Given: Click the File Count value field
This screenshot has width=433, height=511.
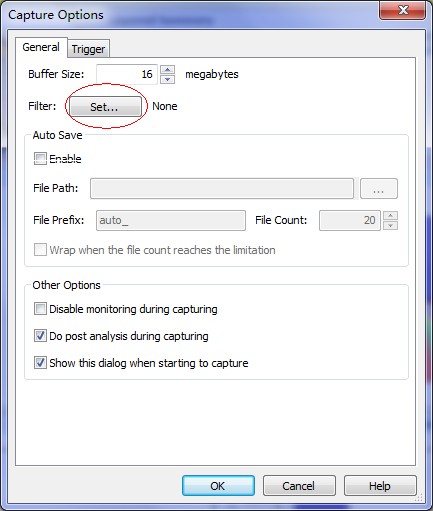Looking at the screenshot, I should [350, 220].
